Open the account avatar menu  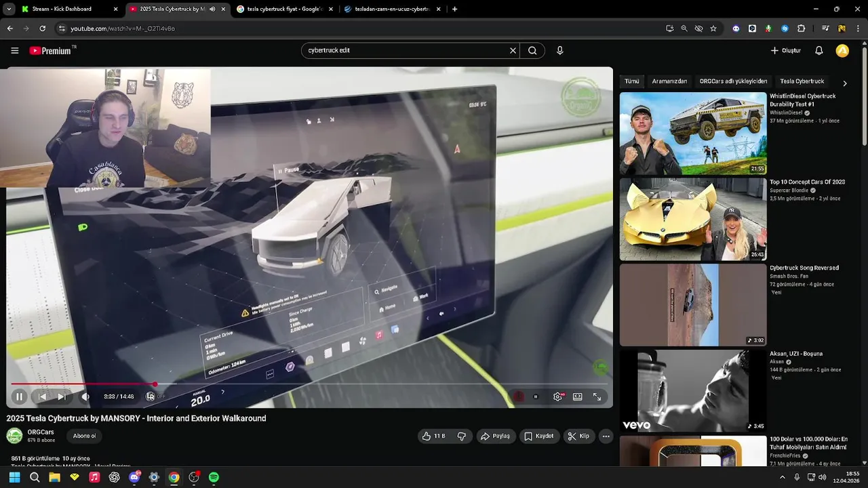coord(842,50)
